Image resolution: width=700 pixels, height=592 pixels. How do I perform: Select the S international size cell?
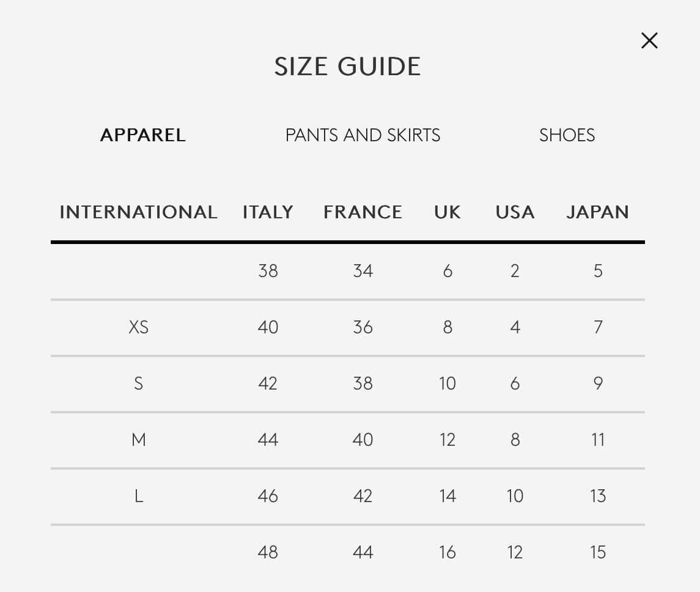coord(139,383)
